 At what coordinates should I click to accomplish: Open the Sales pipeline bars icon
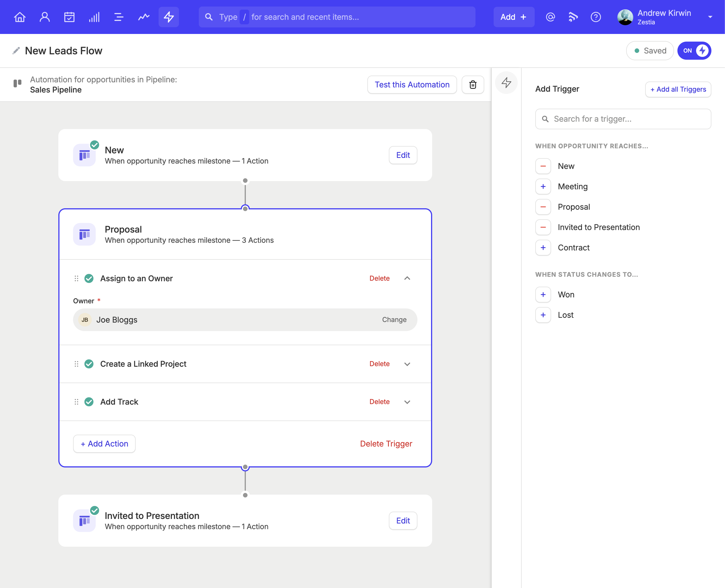pyautogui.click(x=94, y=17)
